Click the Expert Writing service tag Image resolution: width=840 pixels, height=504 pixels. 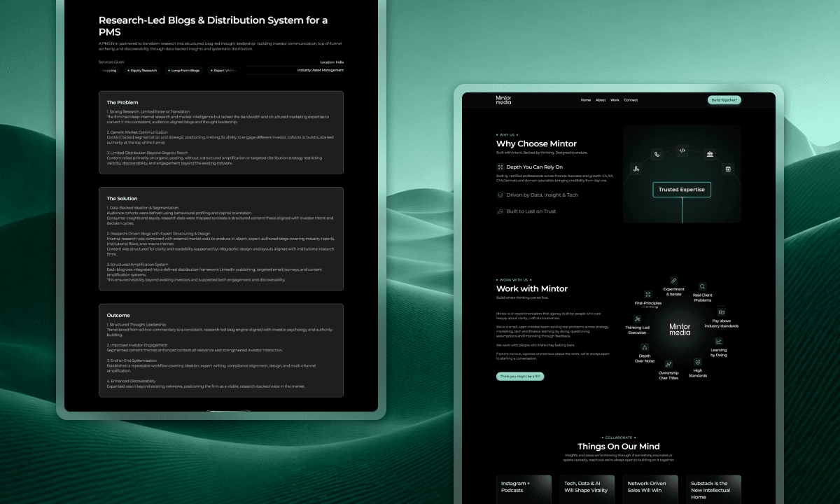pyautogui.click(x=223, y=71)
